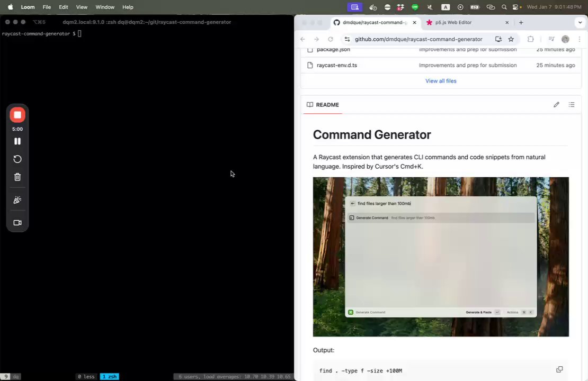Open the browser three-dot menu
588x381 pixels.
click(580, 39)
